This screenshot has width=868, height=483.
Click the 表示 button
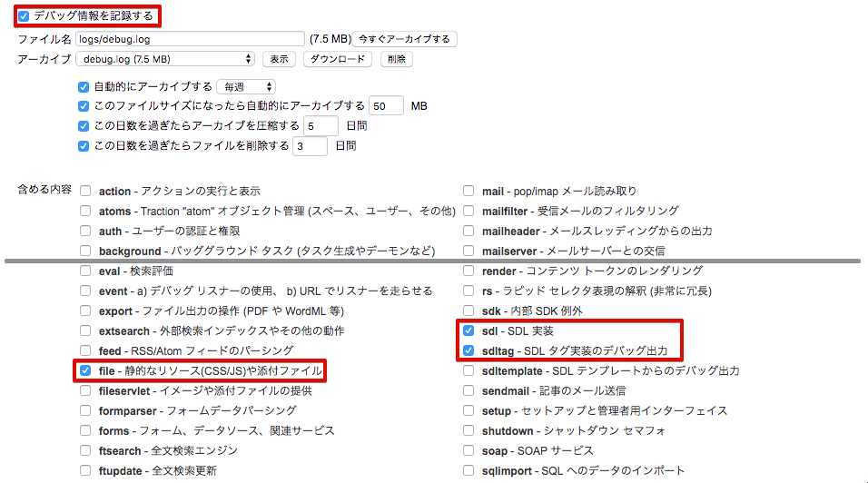pos(279,59)
